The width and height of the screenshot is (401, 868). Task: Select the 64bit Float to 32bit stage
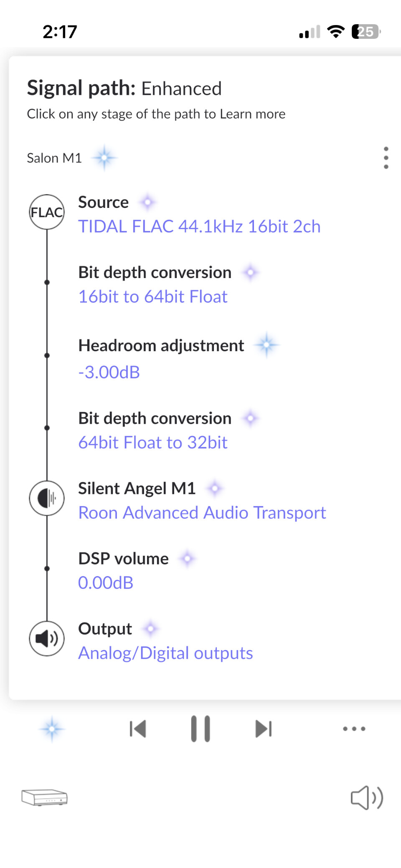tap(153, 443)
